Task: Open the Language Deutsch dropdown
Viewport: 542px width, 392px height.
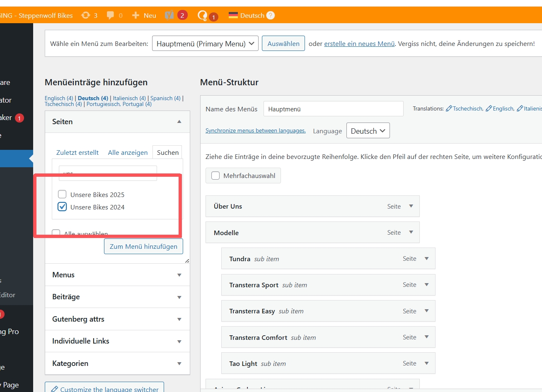Action: coord(368,131)
